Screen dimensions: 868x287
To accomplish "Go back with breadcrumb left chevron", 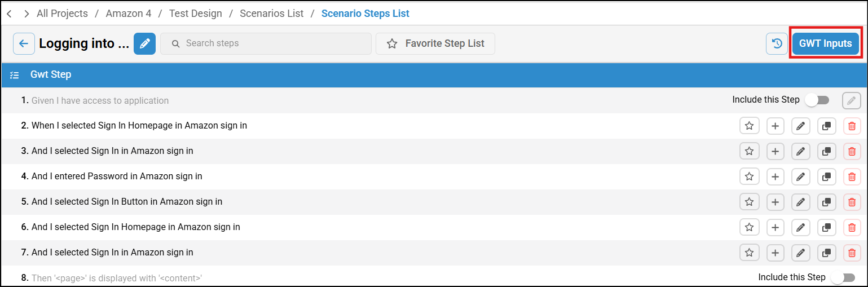I will point(9,14).
